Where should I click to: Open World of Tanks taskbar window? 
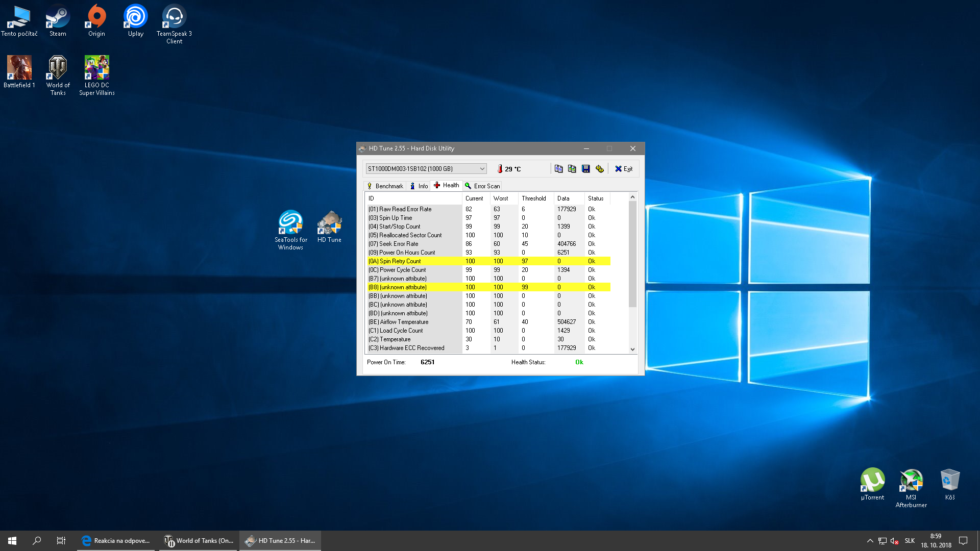[x=199, y=541]
